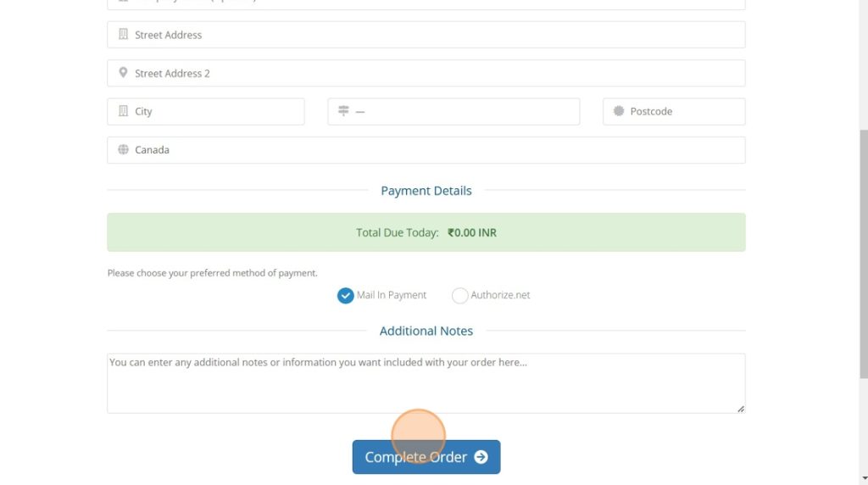
Task: Choose the Authorize.net label text
Action: (500, 295)
